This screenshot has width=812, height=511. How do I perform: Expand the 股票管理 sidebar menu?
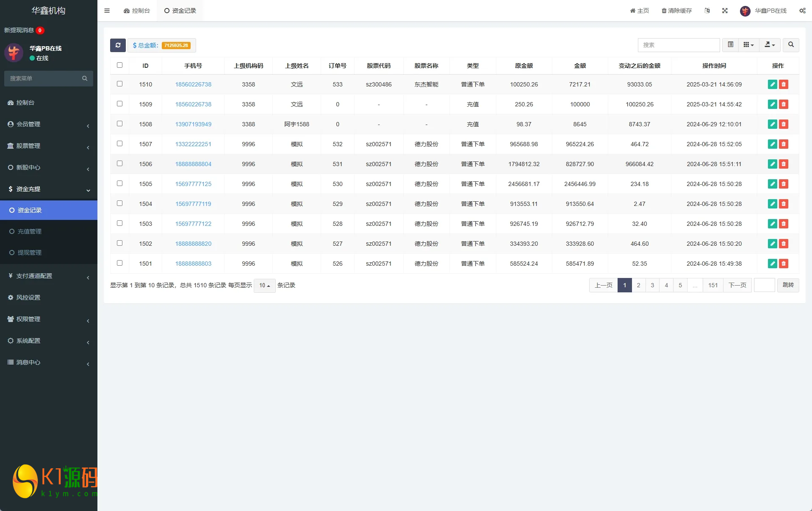click(x=49, y=146)
